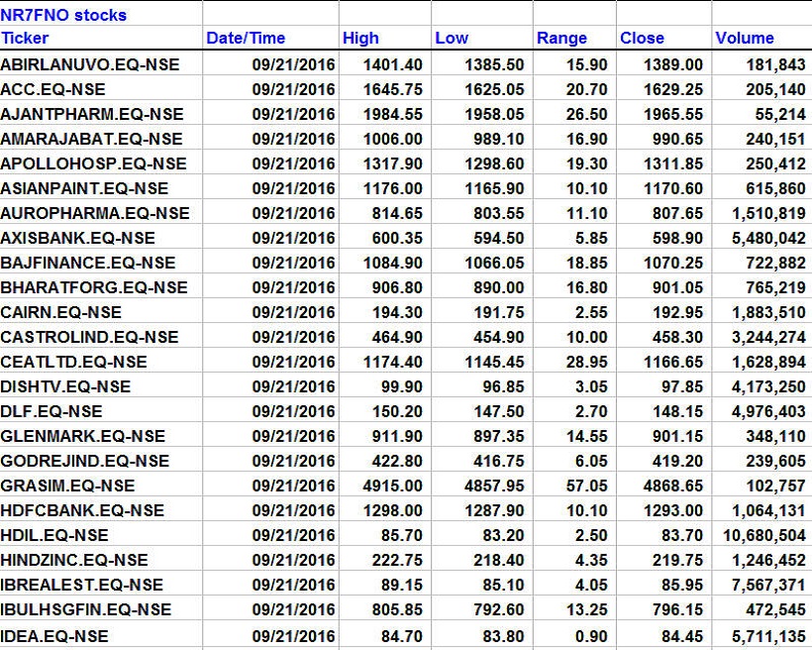Click the CAIRN.EQ-NSE ticker cell

click(60, 312)
